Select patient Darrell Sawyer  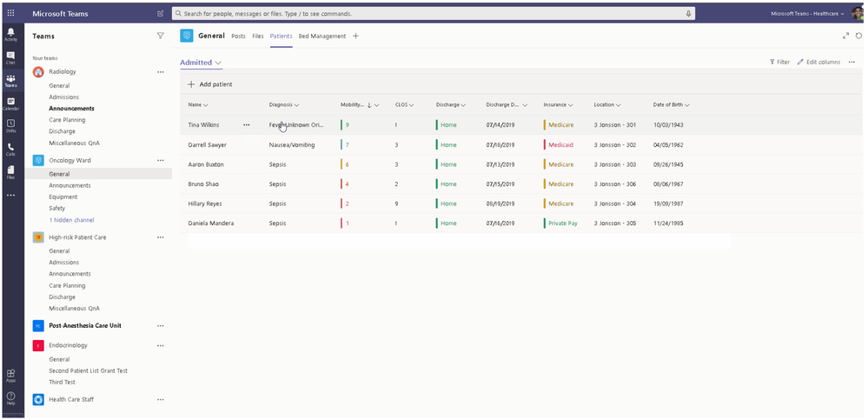207,144
